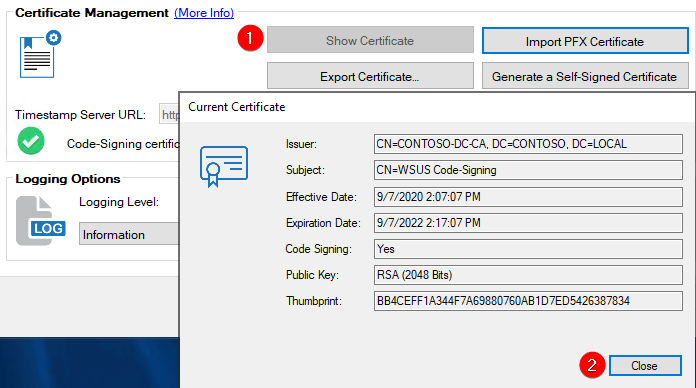This screenshot has height=388, width=696.
Task: Select the Issuer field value
Action: [x=528, y=144]
